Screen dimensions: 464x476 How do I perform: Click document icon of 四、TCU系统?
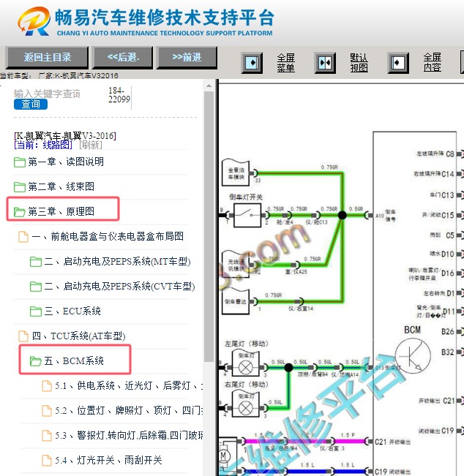click(23, 336)
